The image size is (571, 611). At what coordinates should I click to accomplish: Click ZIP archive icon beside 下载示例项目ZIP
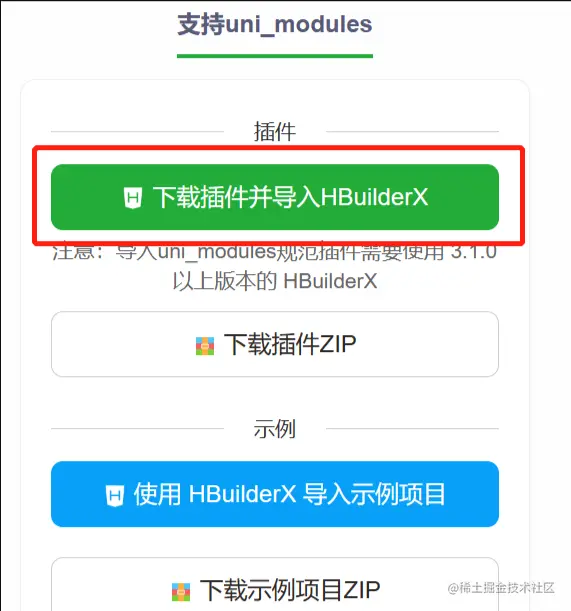pos(181,592)
